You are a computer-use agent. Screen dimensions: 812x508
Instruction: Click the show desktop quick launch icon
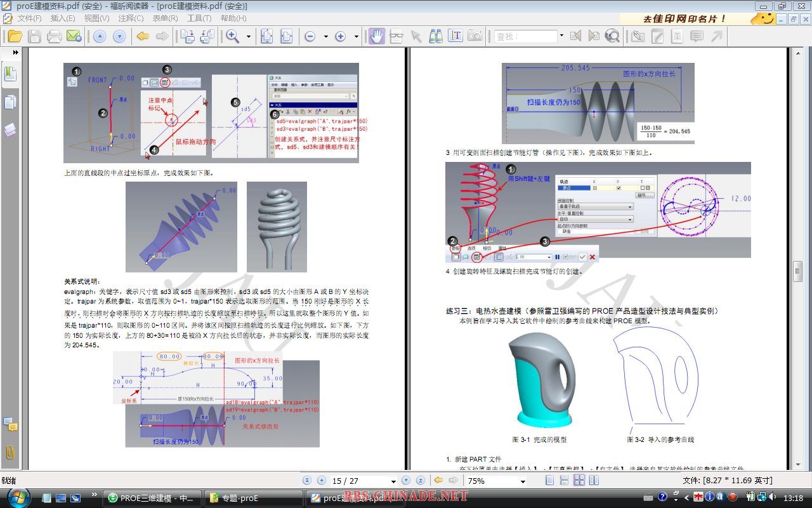(61, 498)
